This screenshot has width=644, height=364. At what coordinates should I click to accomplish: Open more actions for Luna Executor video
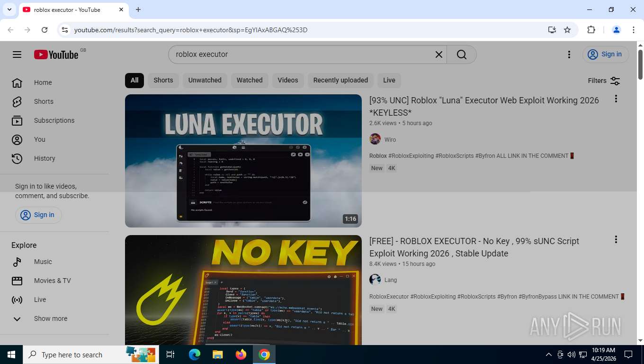(616, 99)
